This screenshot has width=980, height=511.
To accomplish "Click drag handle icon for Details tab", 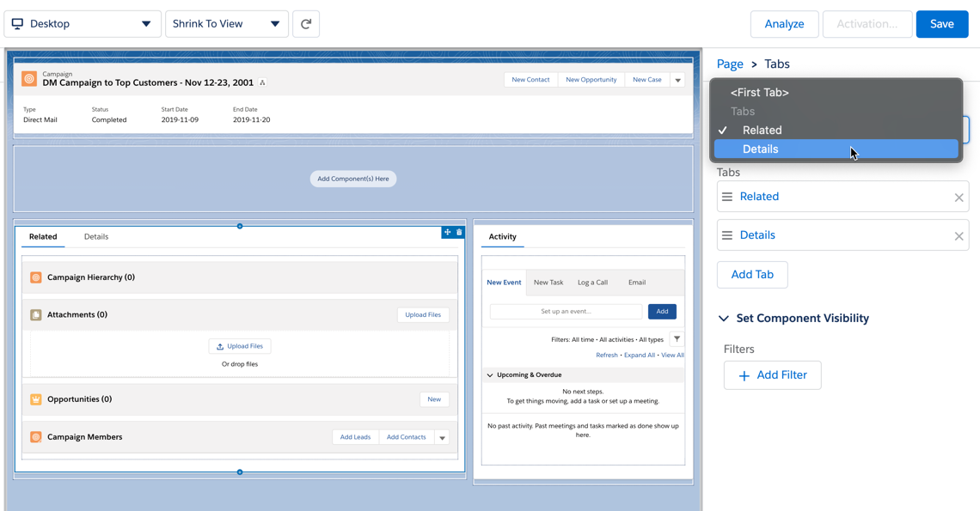I will tap(727, 235).
